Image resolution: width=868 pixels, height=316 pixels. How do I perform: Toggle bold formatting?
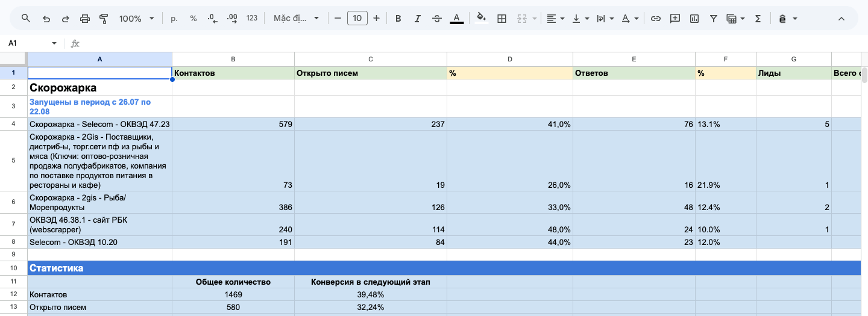click(398, 19)
